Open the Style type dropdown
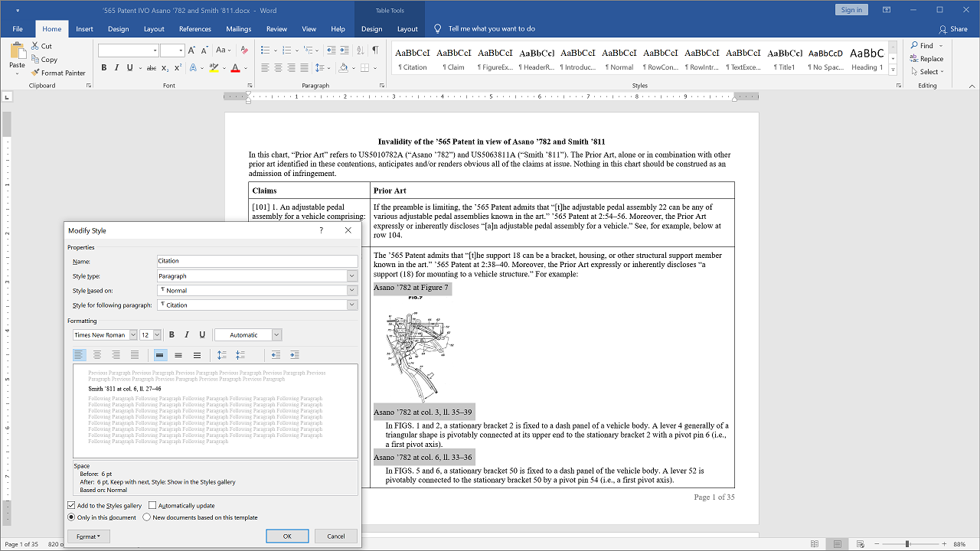Viewport: 980px width, 551px height. pos(352,276)
